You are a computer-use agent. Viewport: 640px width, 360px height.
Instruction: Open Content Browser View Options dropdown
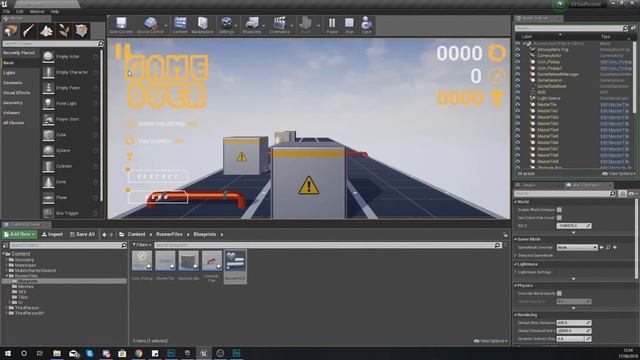(490, 341)
